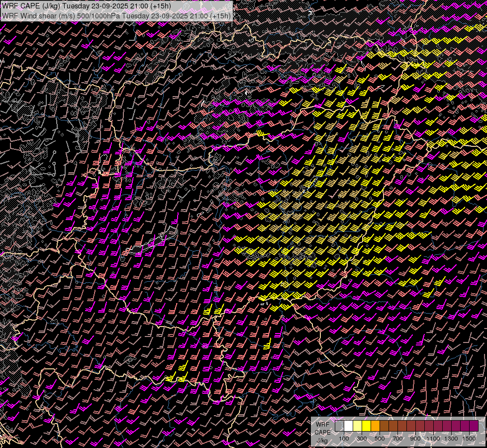Viewport: 487px width, 448px height.
Task: Click the 'J/kg' unit label in legend
Action: coord(322,440)
